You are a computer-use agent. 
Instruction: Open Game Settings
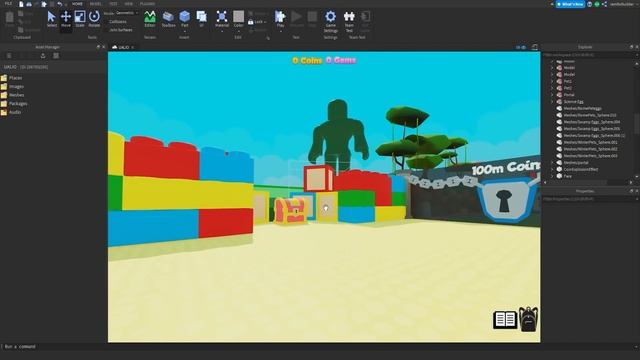point(331,21)
